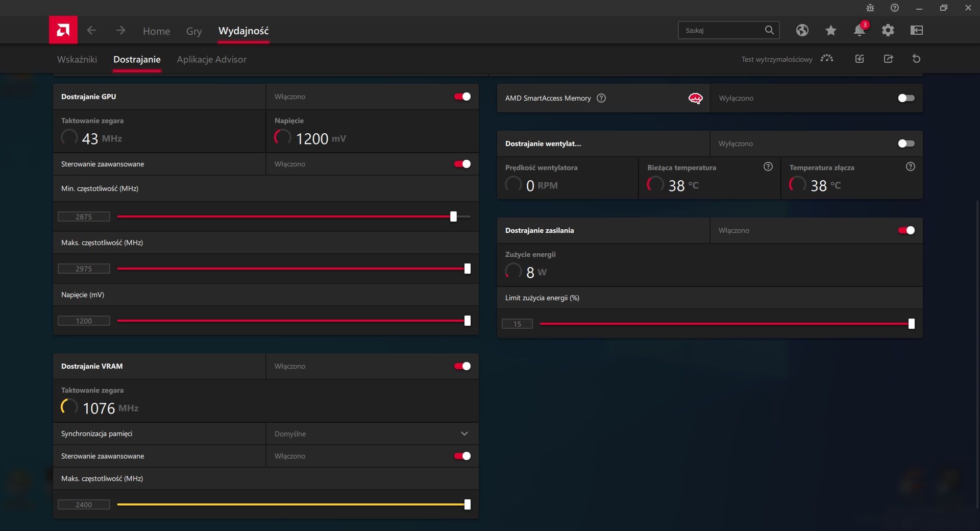Click min frequency value box 2875
Screen dimensions: 980x531
[x=84, y=216]
